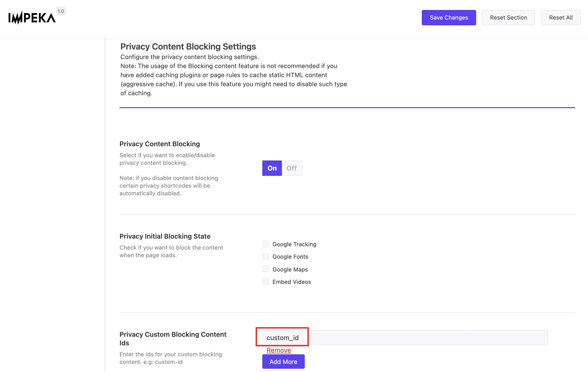
Task: Click Reset All
Action: point(560,17)
